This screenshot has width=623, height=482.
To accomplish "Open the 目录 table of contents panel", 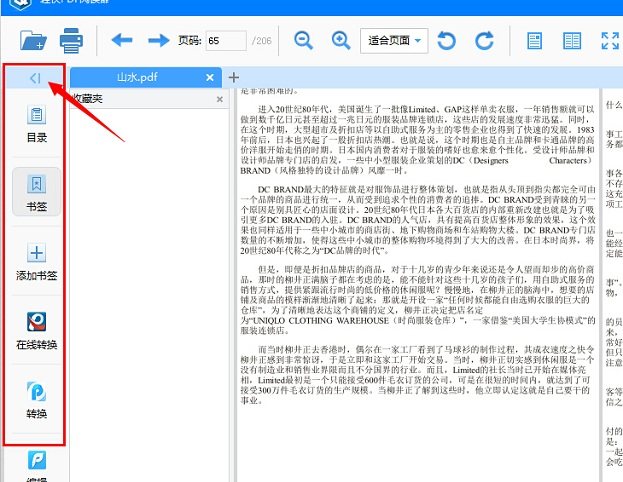I will pos(37,124).
